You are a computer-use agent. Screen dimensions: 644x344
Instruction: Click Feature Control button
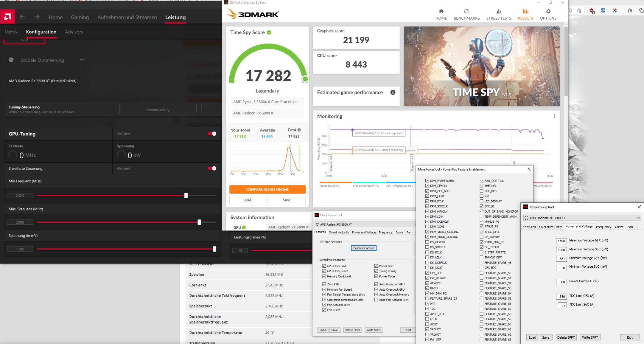click(363, 248)
